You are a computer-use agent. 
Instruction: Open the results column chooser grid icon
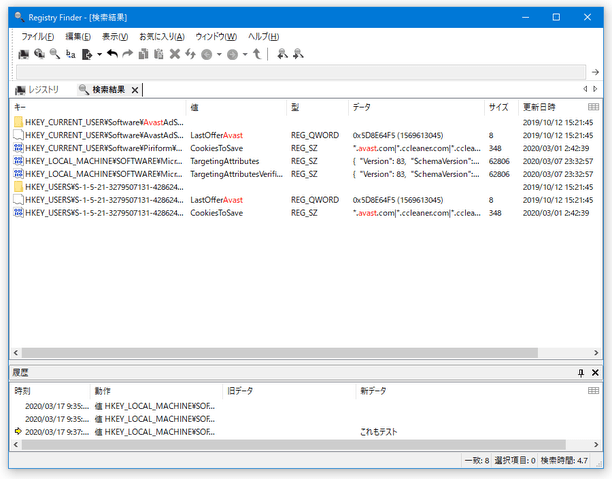[593, 107]
